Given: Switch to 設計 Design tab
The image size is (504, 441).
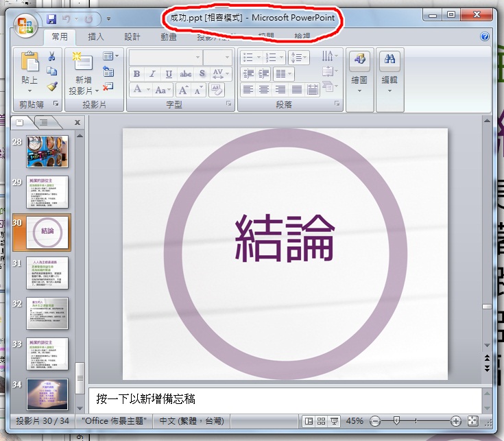Looking at the screenshot, I should pyautogui.click(x=132, y=36).
